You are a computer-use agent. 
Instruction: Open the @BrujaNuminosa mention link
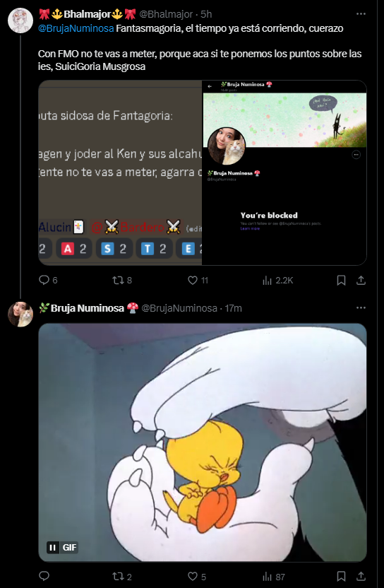[76, 28]
